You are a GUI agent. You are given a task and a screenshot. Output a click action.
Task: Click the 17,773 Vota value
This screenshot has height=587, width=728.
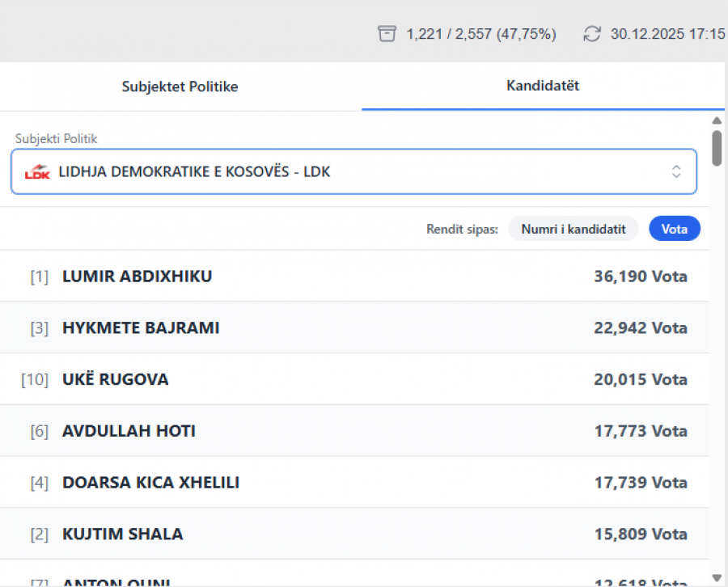click(x=641, y=431)
